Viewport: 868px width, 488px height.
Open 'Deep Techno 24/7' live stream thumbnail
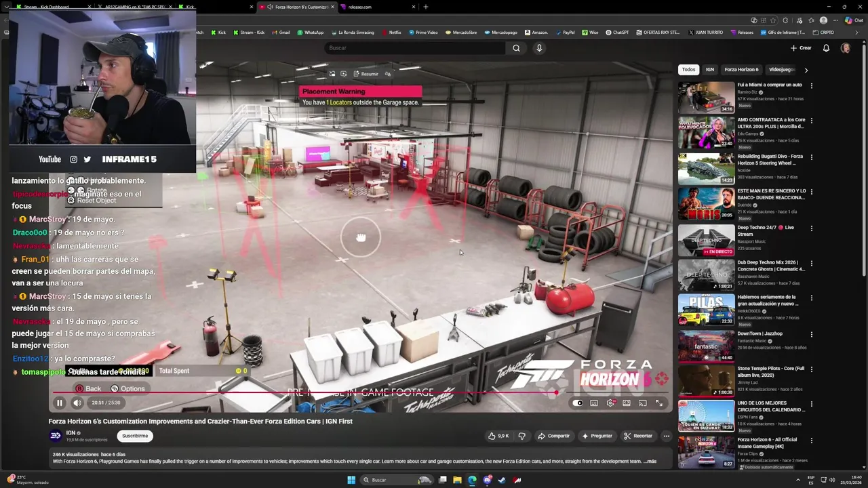(x=706, y=240)
